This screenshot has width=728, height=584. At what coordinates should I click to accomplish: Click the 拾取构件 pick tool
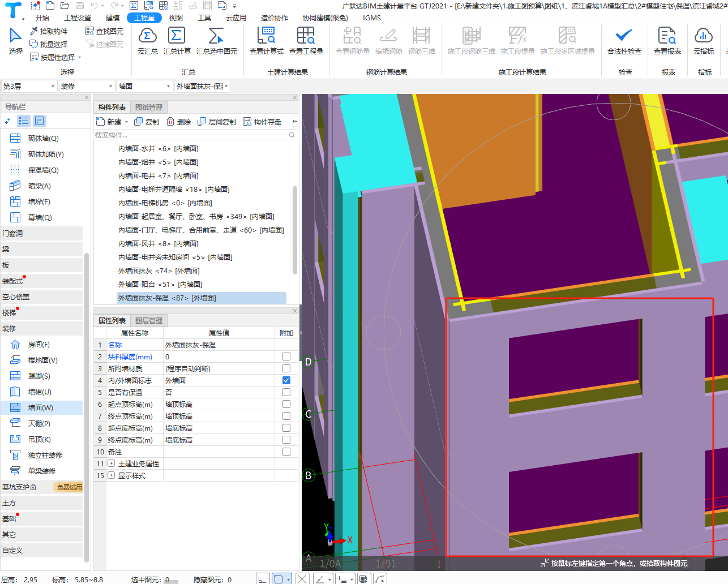pos(49,31)
